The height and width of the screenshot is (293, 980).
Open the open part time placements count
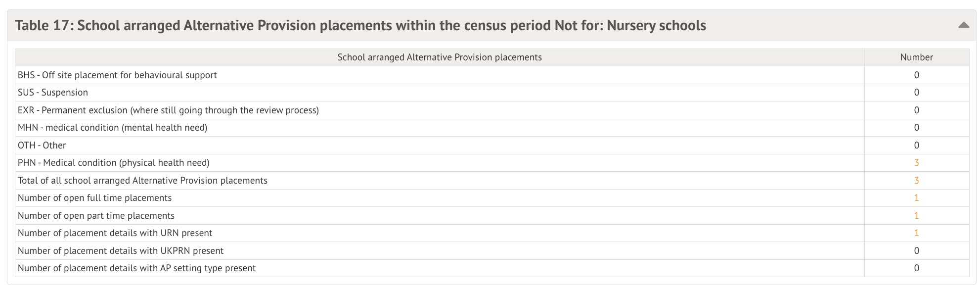[916, 216]
